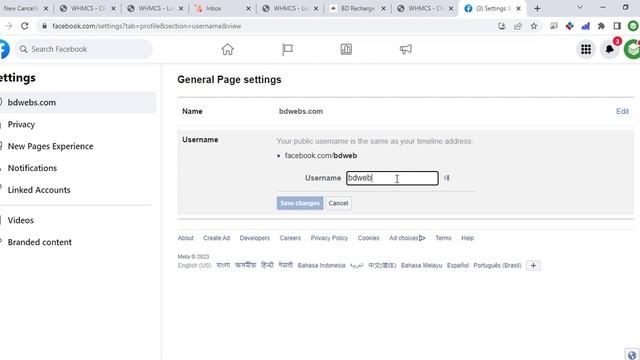Open Privacy settings
This screenshot has width=640, height=360.
pos(21,124)
